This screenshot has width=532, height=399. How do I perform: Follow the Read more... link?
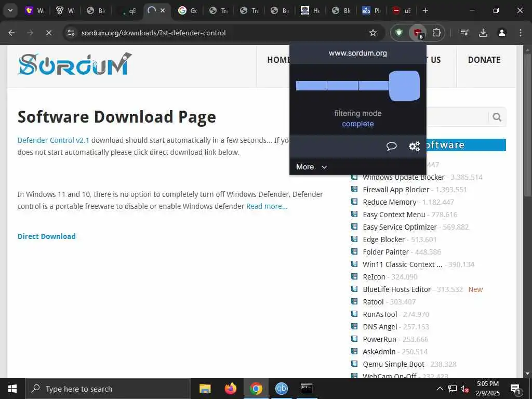(x=267, y=206)
